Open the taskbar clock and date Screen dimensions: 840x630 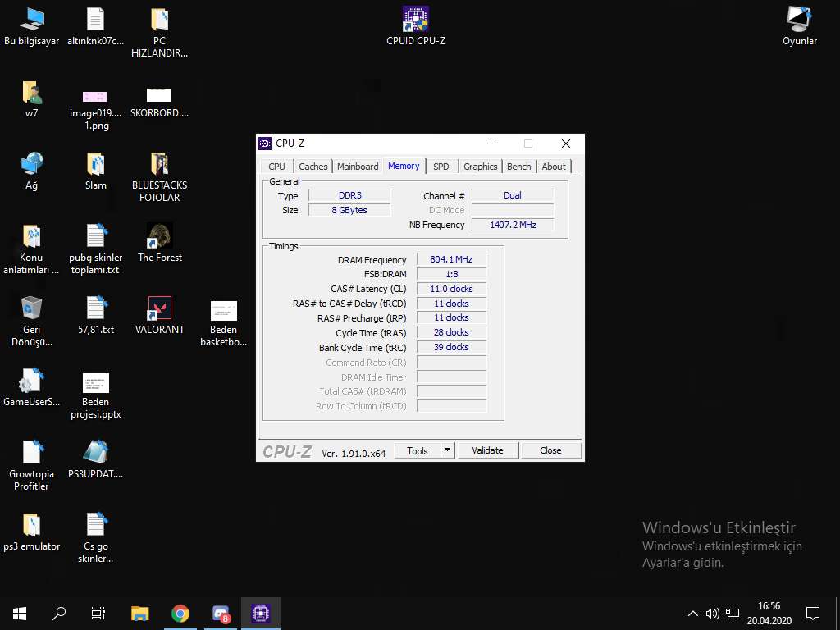(x=769, y=613)
